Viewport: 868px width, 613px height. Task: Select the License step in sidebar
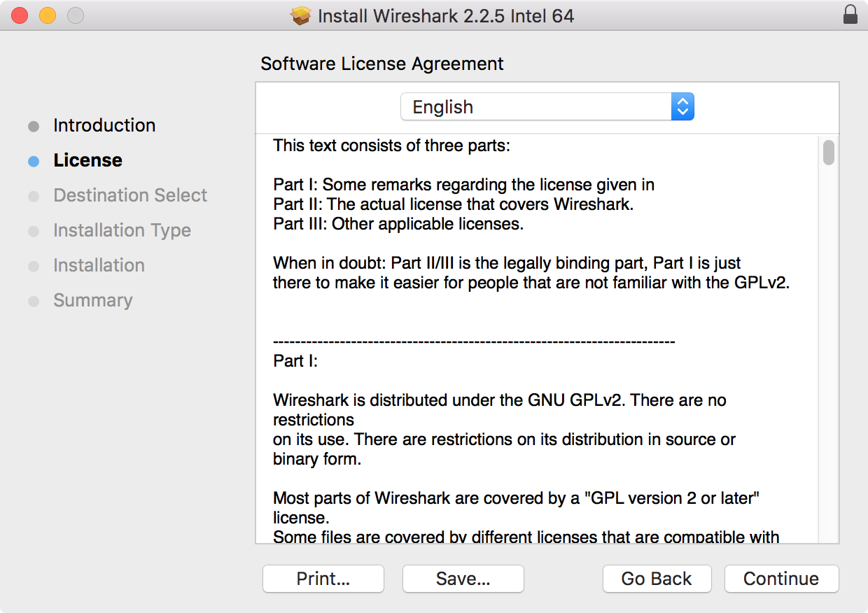click(87, 160)
